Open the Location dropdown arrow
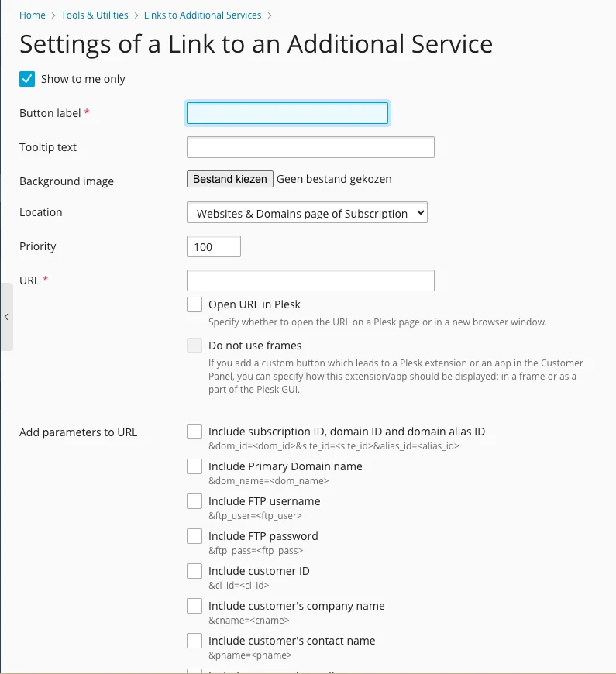Image resolution: width=616 pixels, height=674 pixels. 419,212
